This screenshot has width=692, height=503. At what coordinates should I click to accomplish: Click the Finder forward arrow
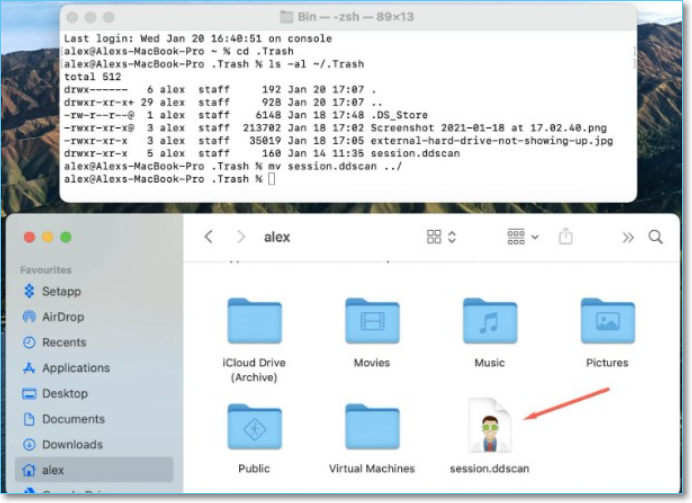tap(240, 237)
